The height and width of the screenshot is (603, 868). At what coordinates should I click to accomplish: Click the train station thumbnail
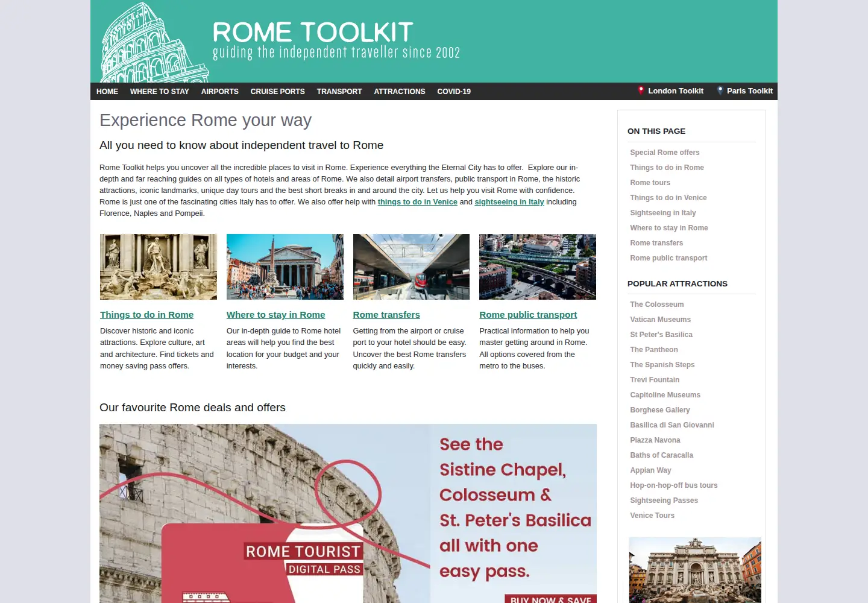coord(411,267)
